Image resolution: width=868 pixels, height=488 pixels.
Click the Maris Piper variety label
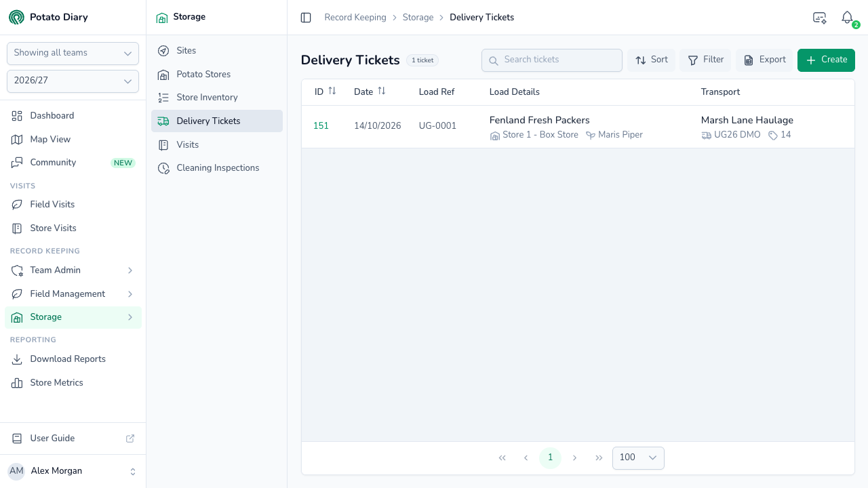pyautogui.click(x=620, y=136)
